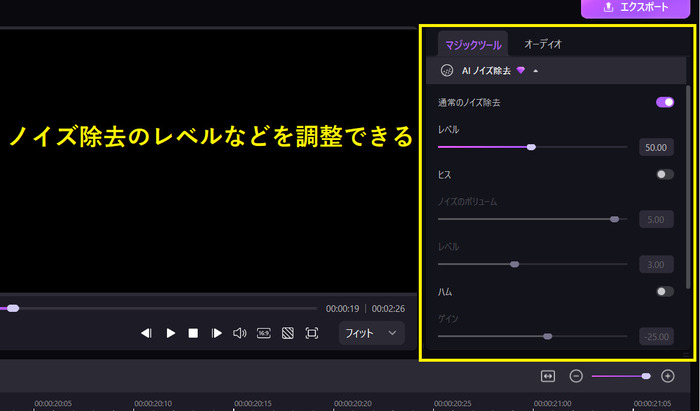Step back one frame
The height and width of the screenshot is (411, 700).
[146, 333]
